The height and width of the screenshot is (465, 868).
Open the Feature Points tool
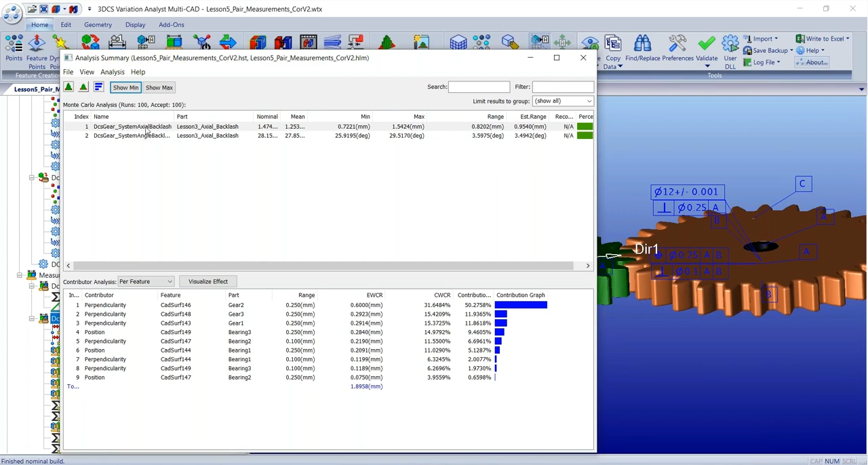pos(37,44)
